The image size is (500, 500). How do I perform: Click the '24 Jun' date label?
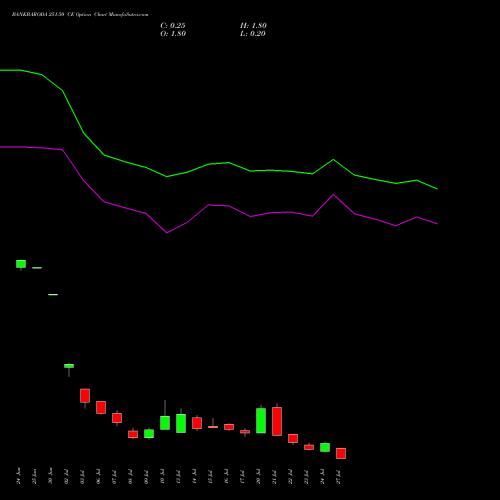pyautogui.click(x=19, y=476)
